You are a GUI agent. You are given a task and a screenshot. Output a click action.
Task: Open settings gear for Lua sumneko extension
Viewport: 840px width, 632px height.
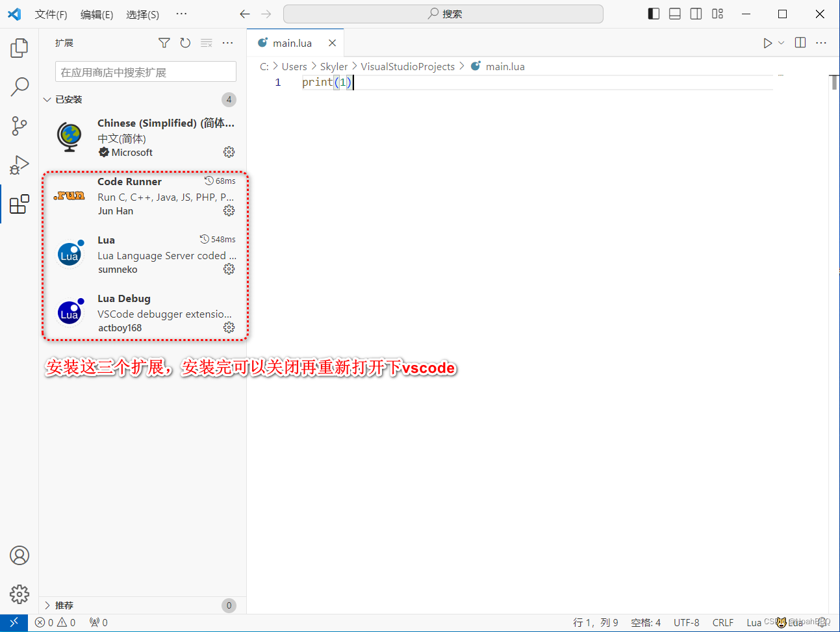(229, 269)
